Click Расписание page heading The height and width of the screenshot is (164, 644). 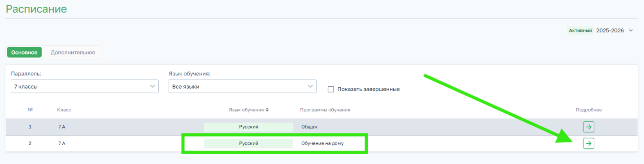point(36,9)
